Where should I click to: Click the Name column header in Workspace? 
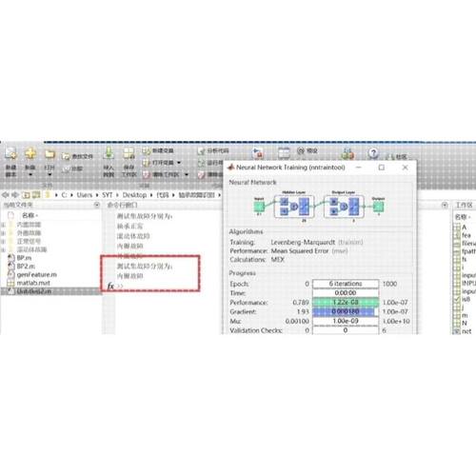click(x=462, y=217)
